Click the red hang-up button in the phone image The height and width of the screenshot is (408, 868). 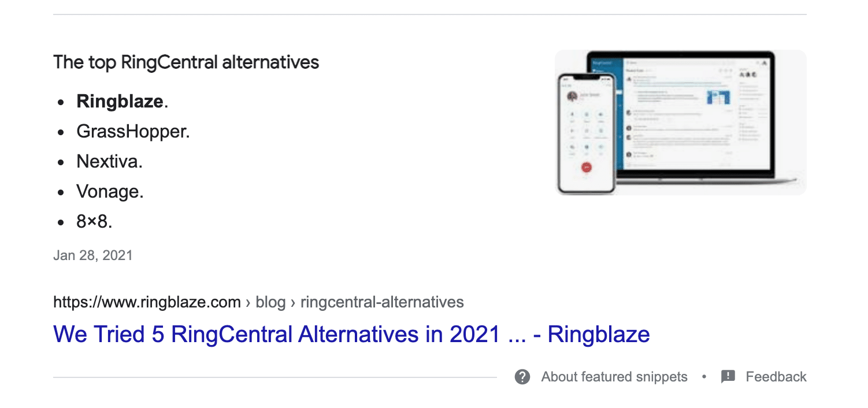coord(587,167)
